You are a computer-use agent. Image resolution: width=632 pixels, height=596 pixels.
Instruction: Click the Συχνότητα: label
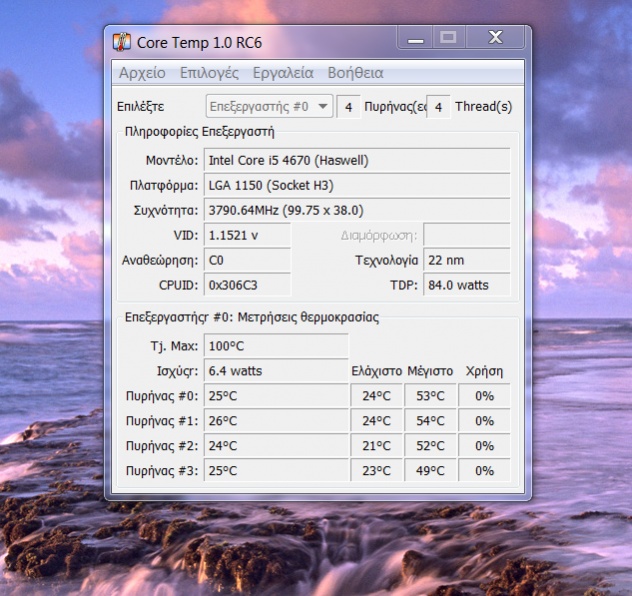[166, 211]
